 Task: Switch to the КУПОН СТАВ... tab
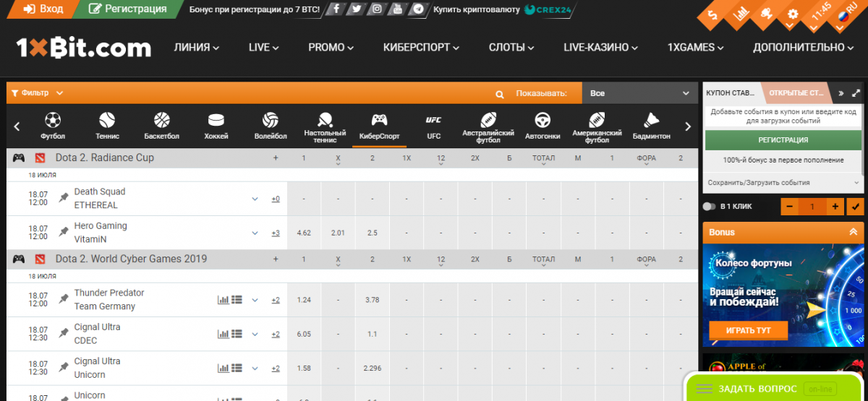731,93
